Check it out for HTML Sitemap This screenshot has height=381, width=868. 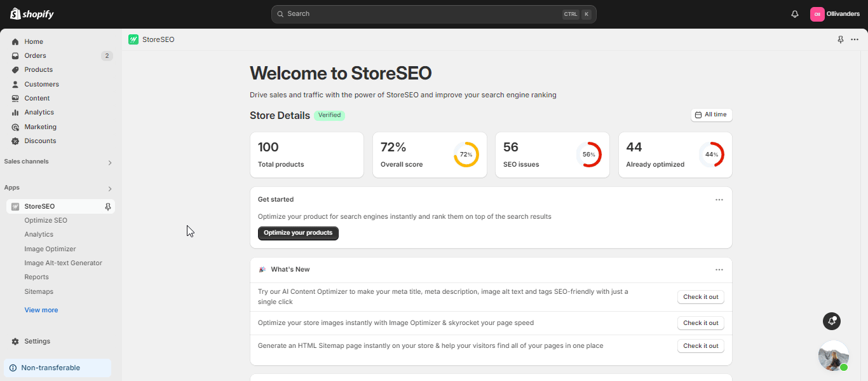click(x=701, y=346)
